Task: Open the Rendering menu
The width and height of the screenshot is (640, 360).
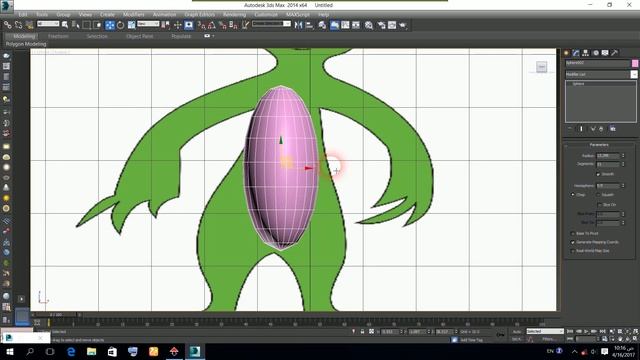Action: (x=234, y=14)
